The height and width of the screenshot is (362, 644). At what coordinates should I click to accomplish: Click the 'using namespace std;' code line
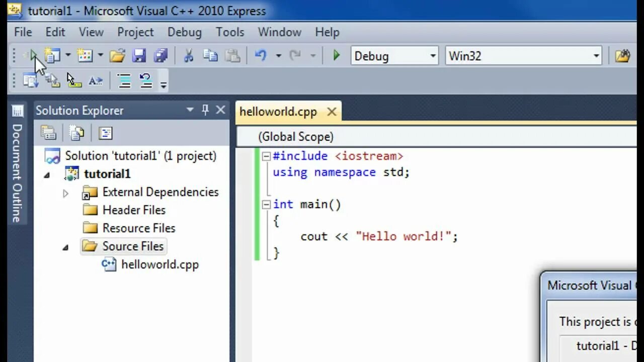coord(341,172)
